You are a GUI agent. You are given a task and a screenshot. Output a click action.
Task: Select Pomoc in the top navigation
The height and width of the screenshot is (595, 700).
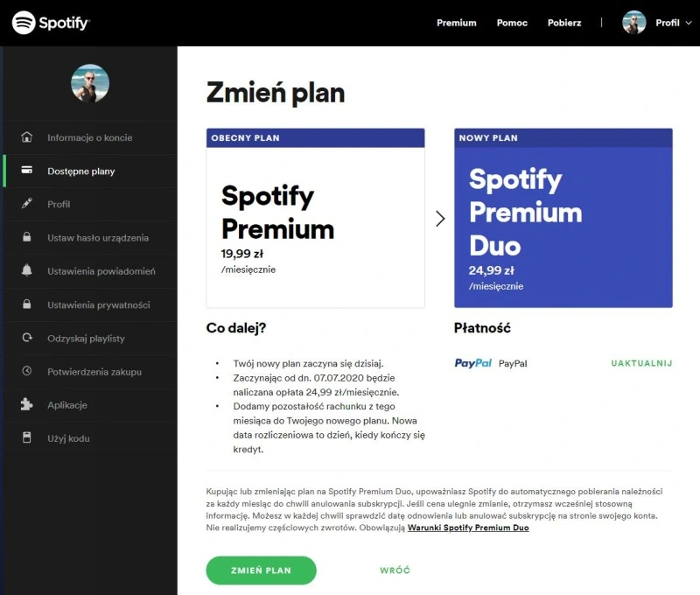512,23
